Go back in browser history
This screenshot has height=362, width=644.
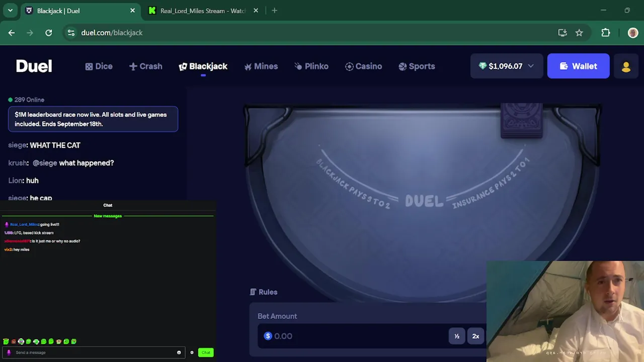12,33
